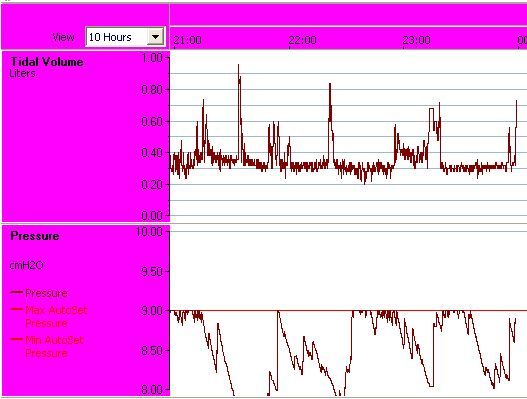Viewport: 527px width, 399px height.
Task: Click the 0.40 tidal volume axis label
Action: click(152, 153)
